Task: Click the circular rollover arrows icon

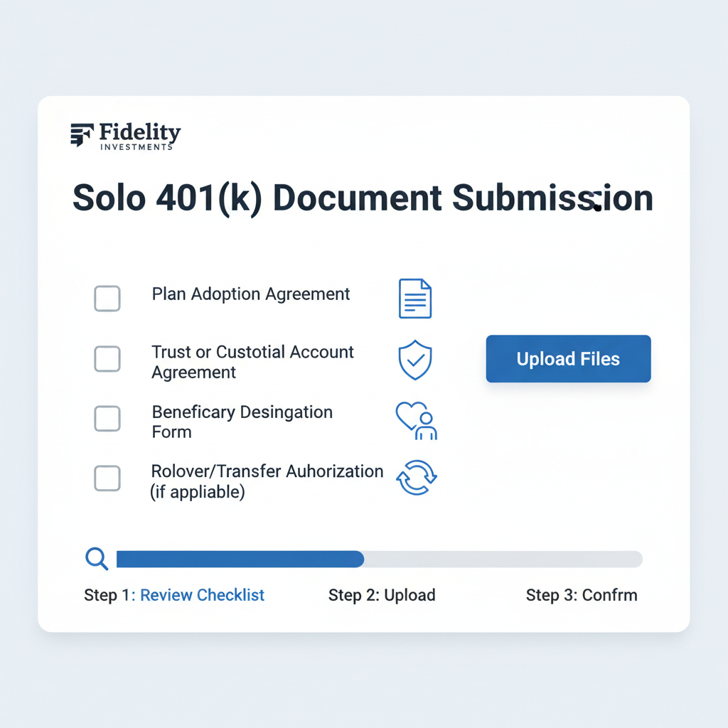Action: [x=416, y=476]
